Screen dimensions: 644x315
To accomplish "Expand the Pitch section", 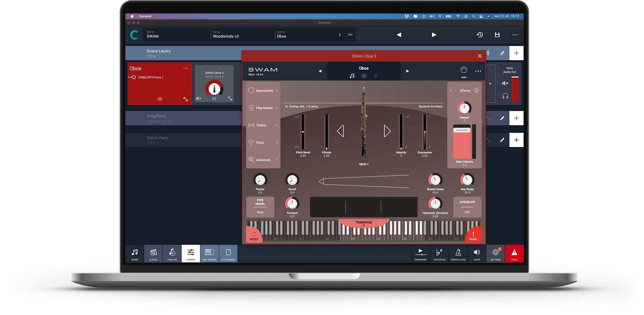I will [x=263, y=142].
